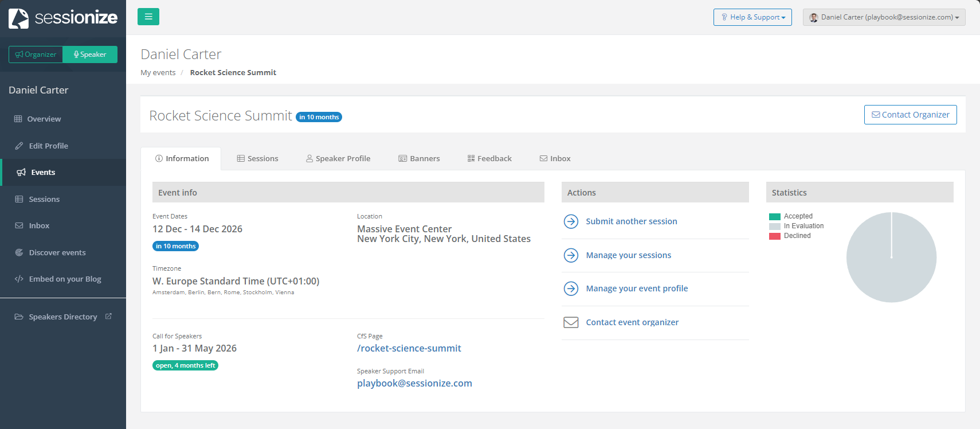980x429 pixels.
Task: Switch to Speaker mode
Action: coord(90,54)
